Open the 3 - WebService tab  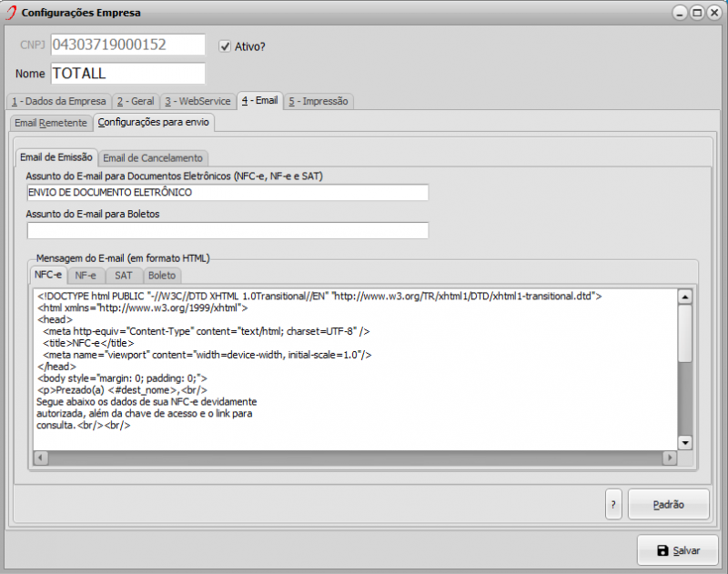coord(197,101)
